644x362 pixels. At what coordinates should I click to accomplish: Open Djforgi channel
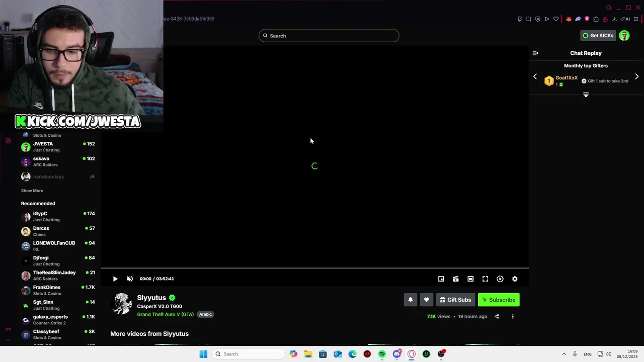(58, 261)
